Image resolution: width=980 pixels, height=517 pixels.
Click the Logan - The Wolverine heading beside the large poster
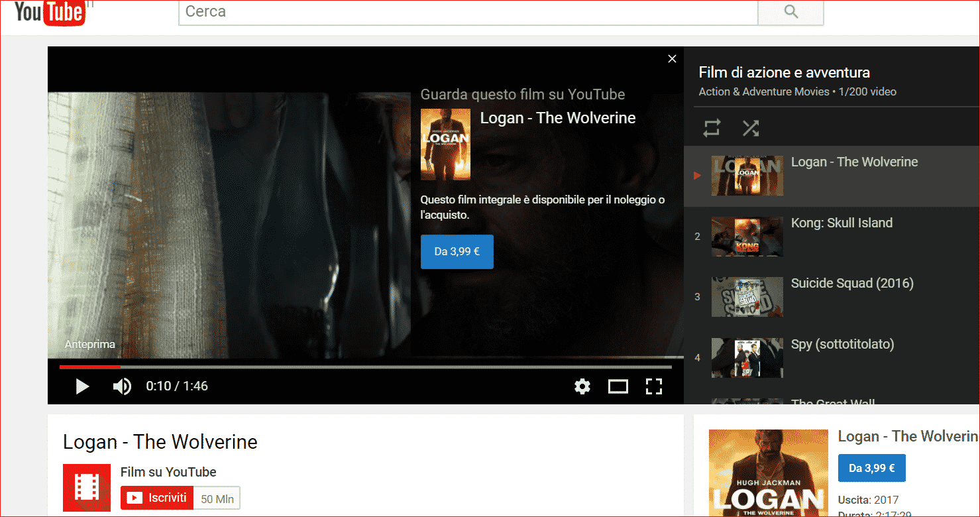tap(908, 436)
